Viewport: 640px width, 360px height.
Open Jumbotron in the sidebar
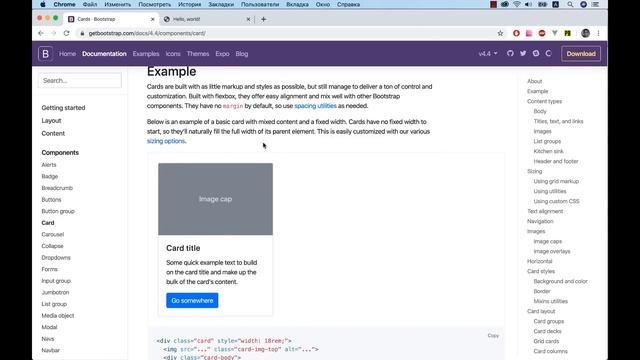[55, 293]
